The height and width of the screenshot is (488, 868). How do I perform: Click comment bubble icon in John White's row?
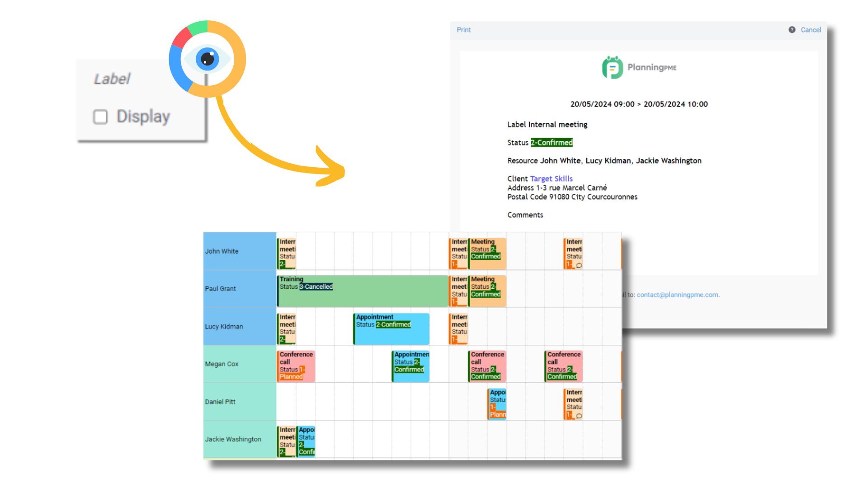tap(579, 265)
